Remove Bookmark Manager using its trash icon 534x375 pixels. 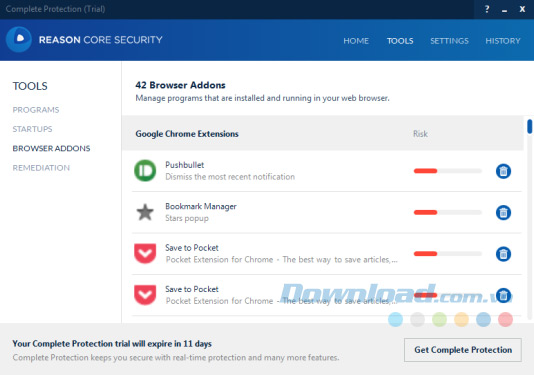coord(503,213)
